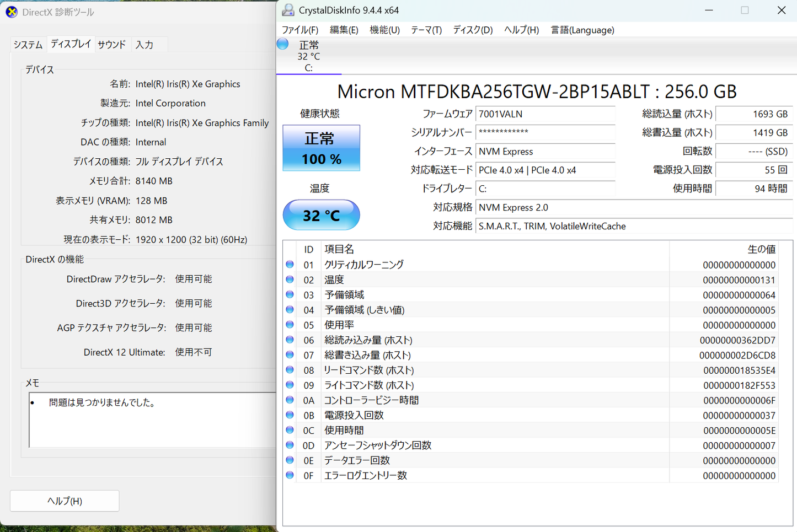Click the メモ text box in DirectX tool
797x532 pixels.
pyautogui.click(x=152, y=420)
